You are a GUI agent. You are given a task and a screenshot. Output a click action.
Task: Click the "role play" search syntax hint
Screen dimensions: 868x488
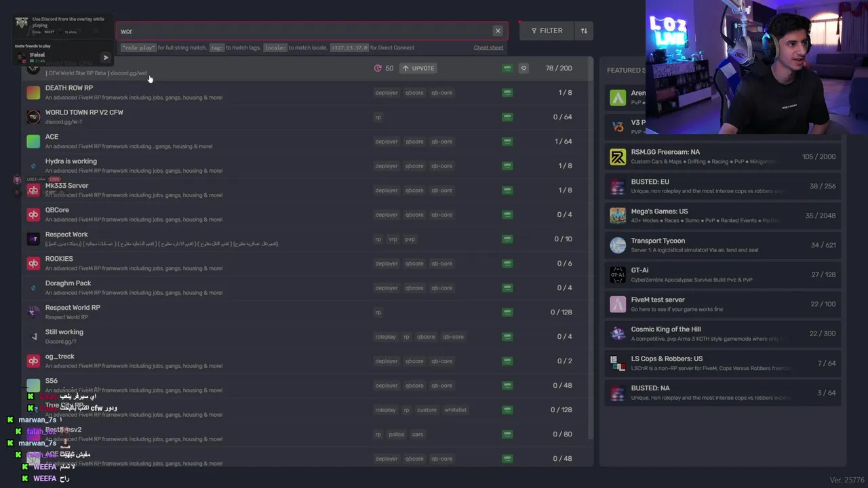(138, 47)
